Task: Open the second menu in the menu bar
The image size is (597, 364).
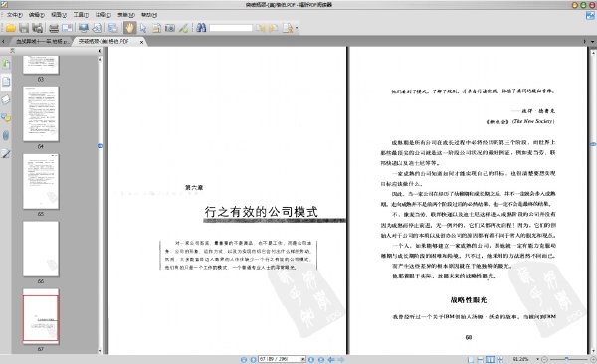Action: [37, 15]
